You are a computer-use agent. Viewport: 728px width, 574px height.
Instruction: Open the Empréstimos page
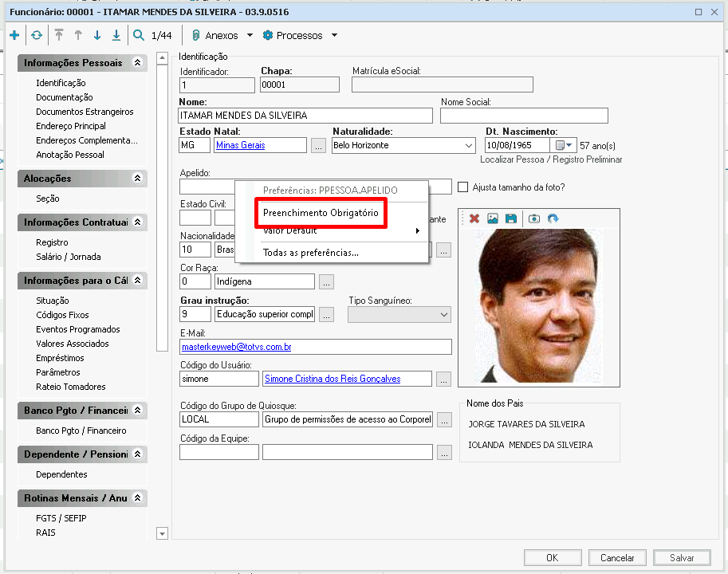pos(60,358)
